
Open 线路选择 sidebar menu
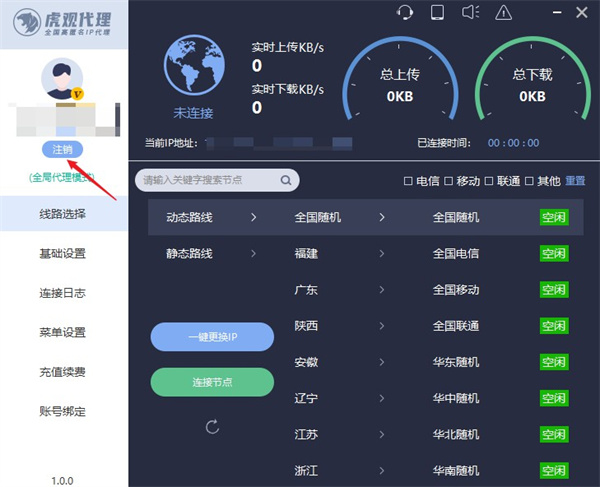coord(64,213)
